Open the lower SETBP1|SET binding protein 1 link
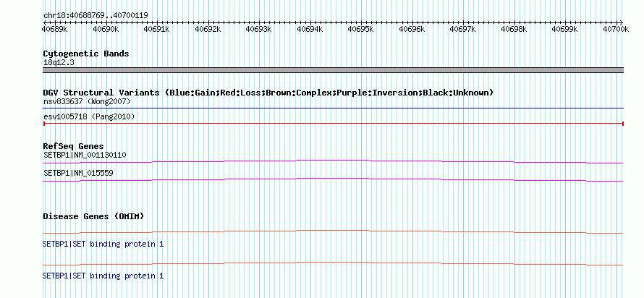The image size is (644, 298). click(103, 276)
